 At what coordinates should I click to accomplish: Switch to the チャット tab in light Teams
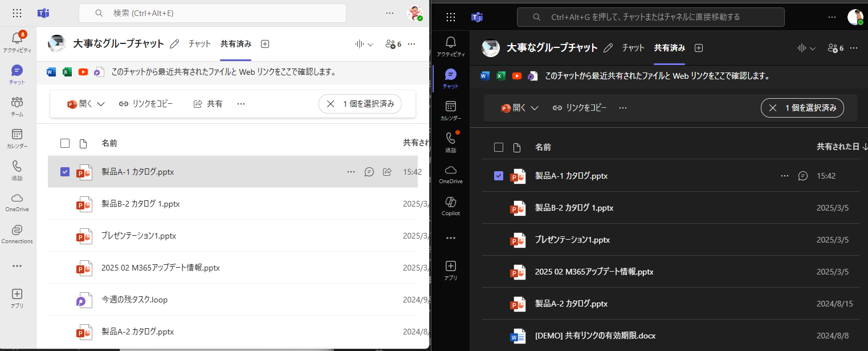pos(200,43)
